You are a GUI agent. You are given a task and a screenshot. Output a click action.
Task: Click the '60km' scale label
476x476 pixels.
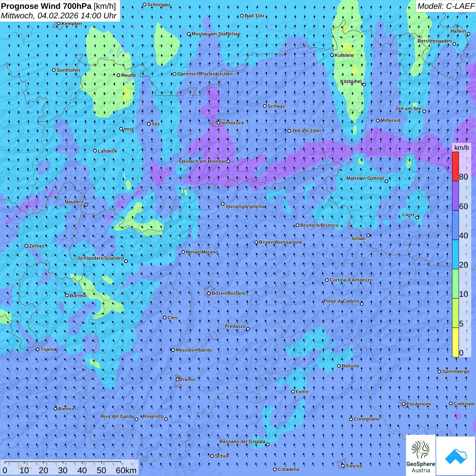point(126,470)
